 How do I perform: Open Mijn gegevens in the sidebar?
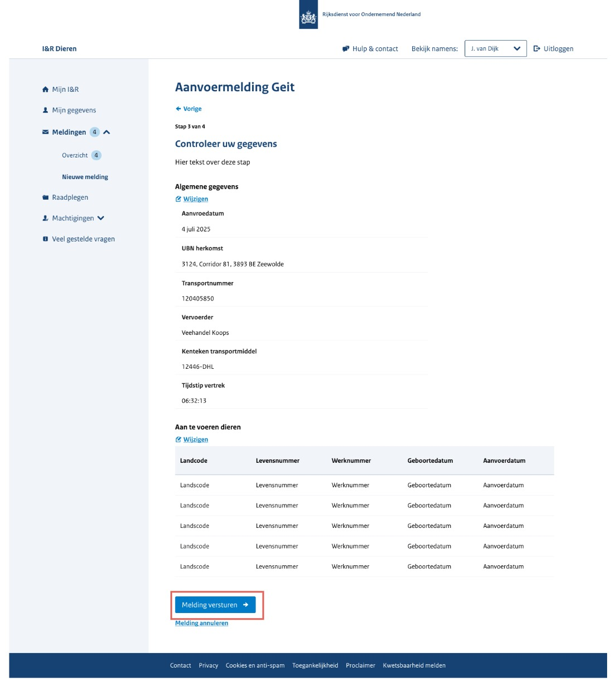point(74,110)
